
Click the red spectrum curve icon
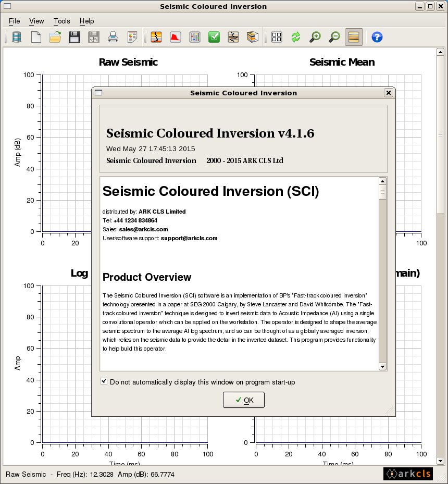tap(176, 37)
